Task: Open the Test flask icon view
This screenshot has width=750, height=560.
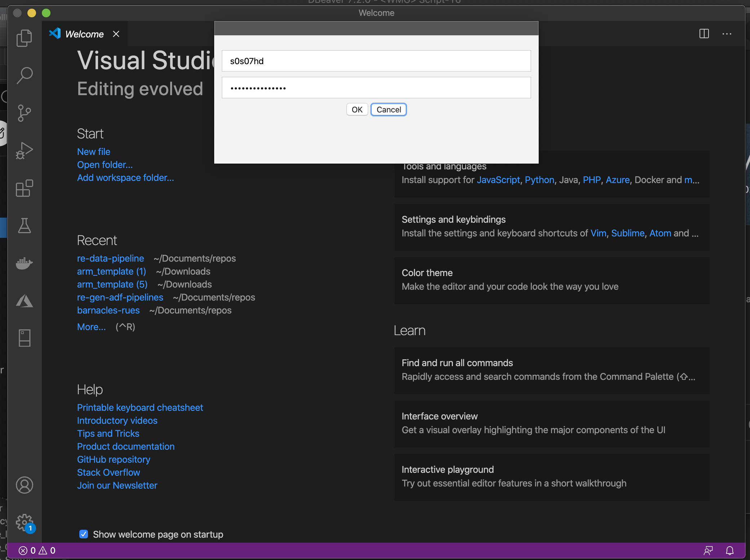Action: point(24,226)
